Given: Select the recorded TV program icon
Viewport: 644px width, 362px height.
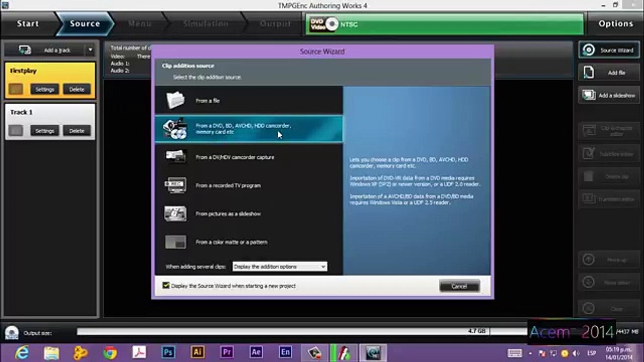Looking at the screenshot, I should 176,185.
